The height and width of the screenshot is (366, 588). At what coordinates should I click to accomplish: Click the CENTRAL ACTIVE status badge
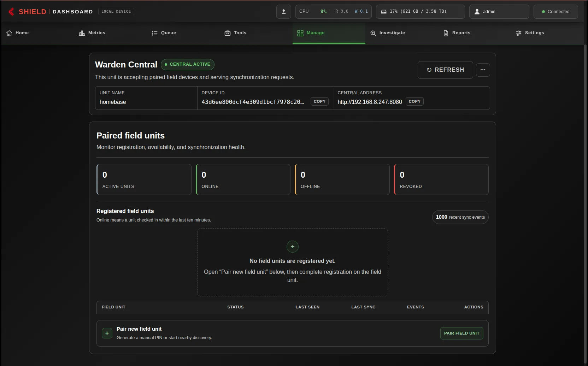[x=188, y=64]
